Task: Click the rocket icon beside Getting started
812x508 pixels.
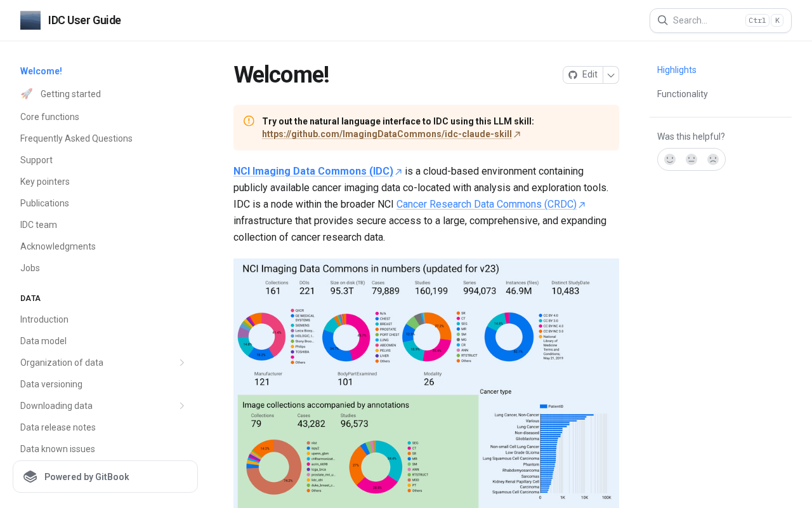Action: click(x=27, y=94)
